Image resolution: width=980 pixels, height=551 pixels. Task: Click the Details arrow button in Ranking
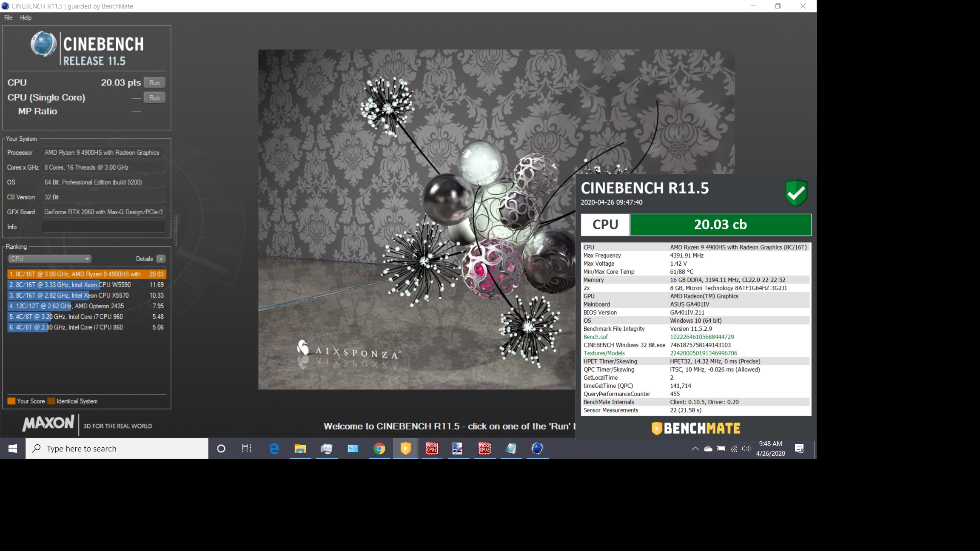coord(161,258)
